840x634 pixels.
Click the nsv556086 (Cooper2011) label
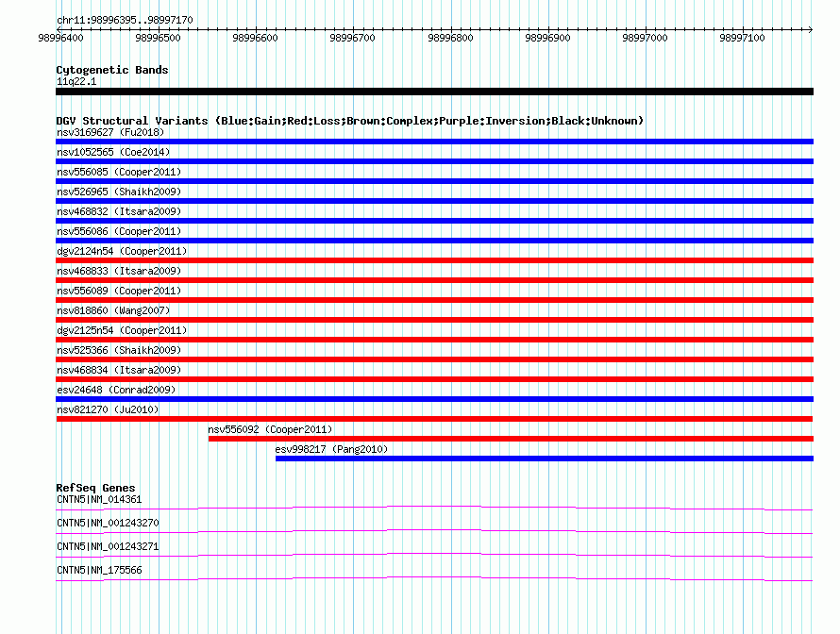(119, 231)
